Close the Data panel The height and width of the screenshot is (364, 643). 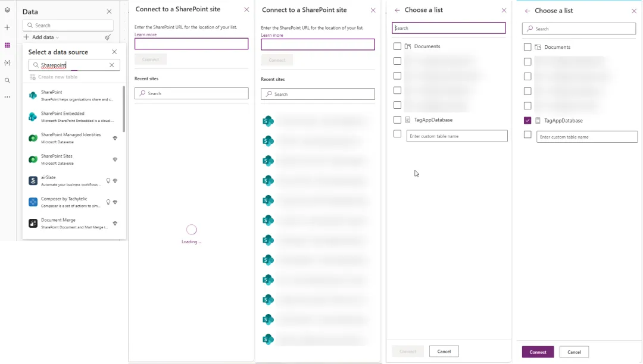tap(109, 12)
